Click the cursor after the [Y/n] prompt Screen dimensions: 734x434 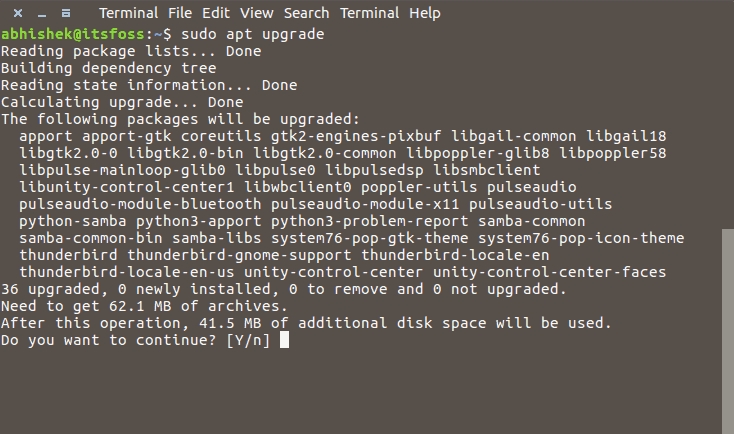point(285,340)
